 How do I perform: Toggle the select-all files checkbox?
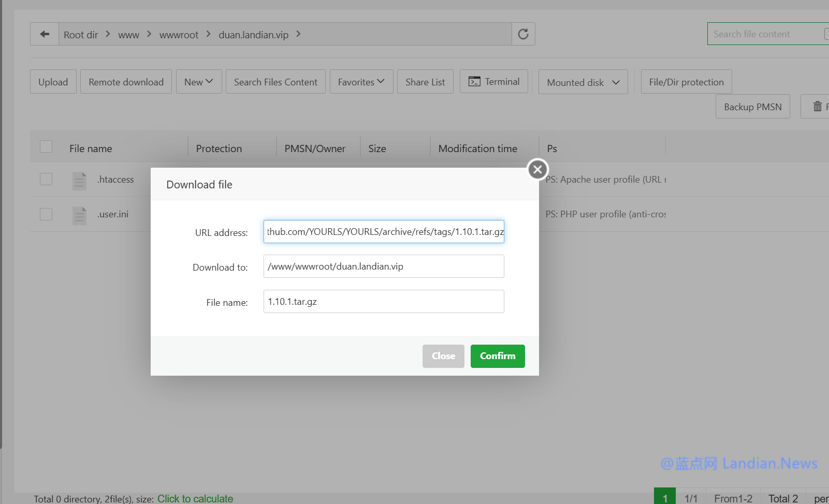[46, 147]
